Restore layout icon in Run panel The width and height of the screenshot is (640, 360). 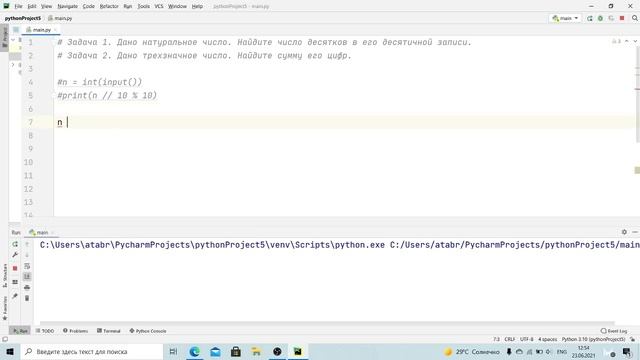[15, 282]
